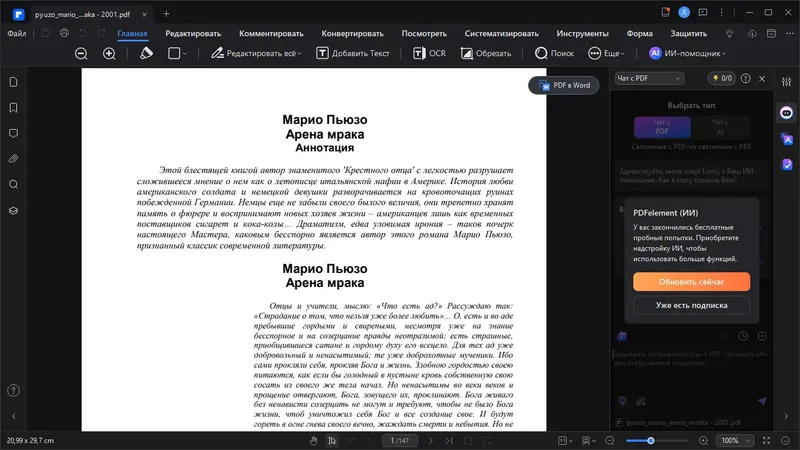
Task: Open the Файл menu
Action: pos(17,33)
